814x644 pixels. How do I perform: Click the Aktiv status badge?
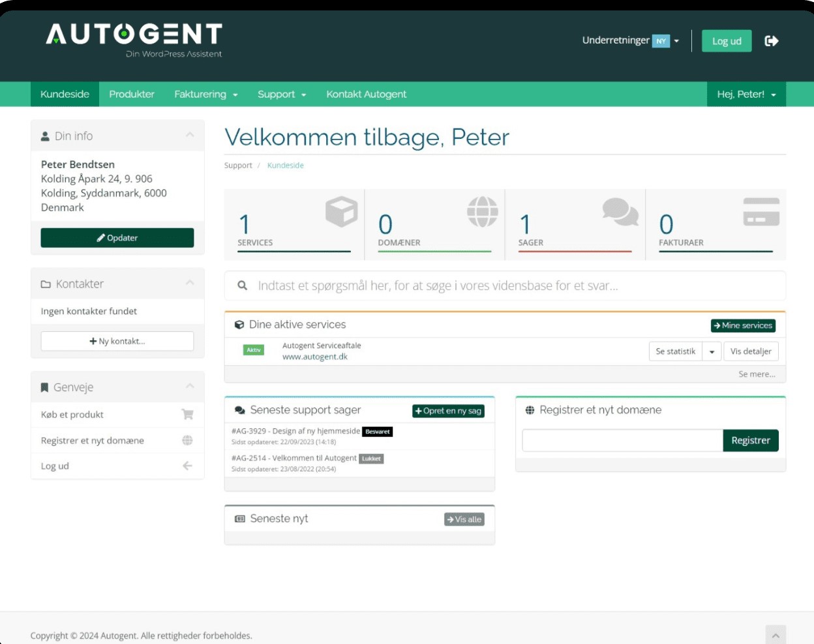pyautogui.click(x=254, y=350)
